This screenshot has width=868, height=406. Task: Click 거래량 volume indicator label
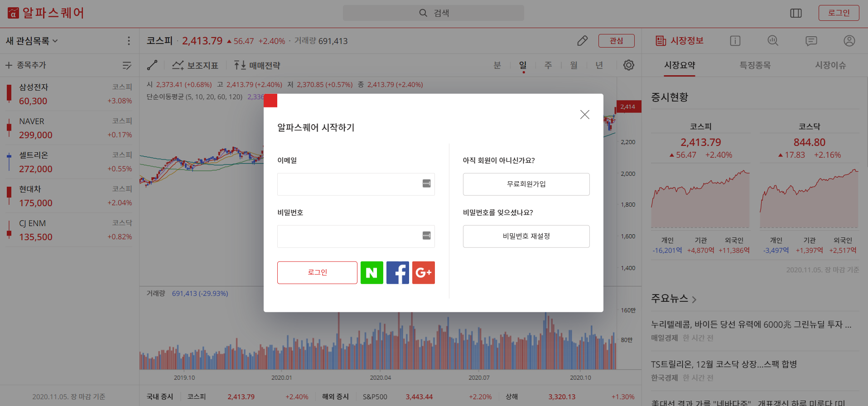(156, 294)
